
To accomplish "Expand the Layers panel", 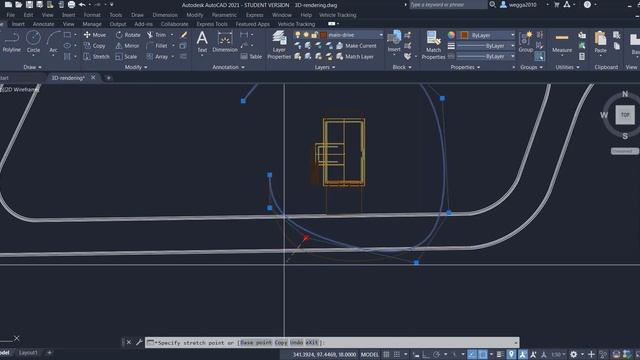I will point(325,67).
